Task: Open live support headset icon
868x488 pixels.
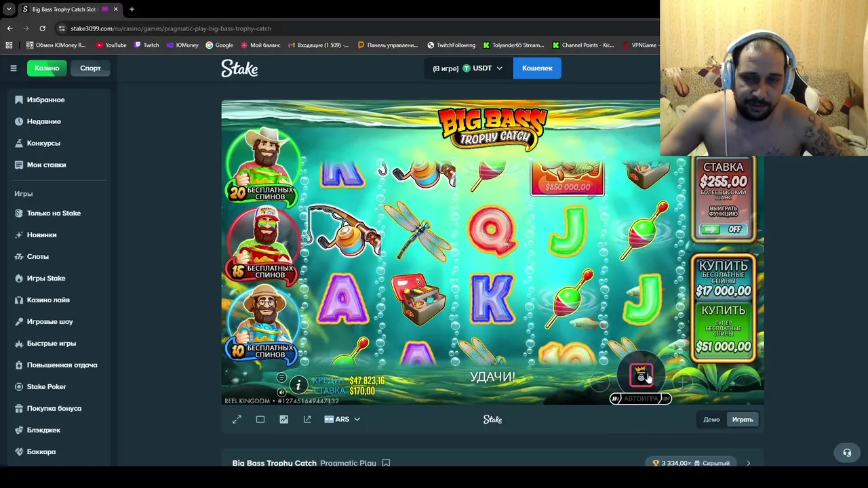Action: [x=847, y=453]
